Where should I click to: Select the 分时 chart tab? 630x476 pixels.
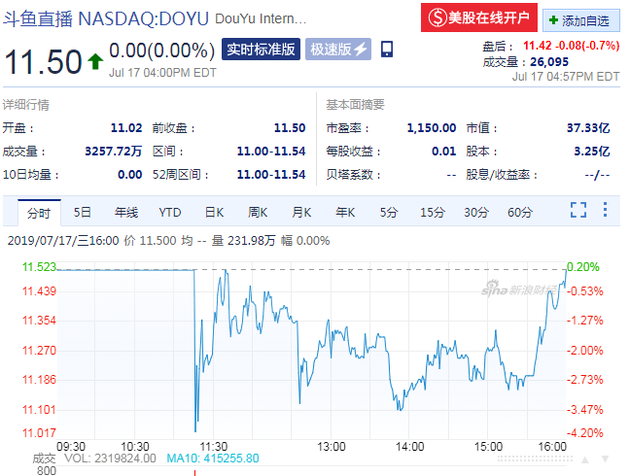[39, 212]
